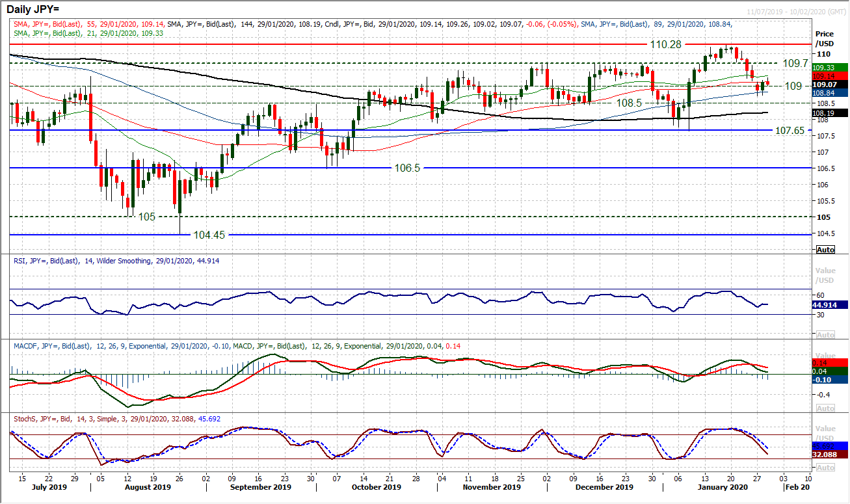
Task: Click the August 2019 time axis label
Action: tap(148, 488)
